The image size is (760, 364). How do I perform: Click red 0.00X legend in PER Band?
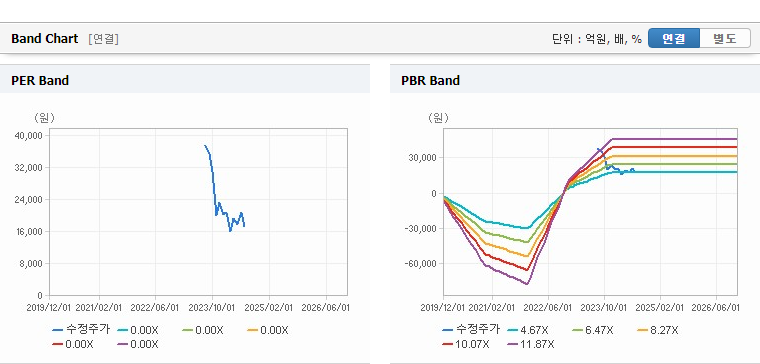(x=73, y=345)
